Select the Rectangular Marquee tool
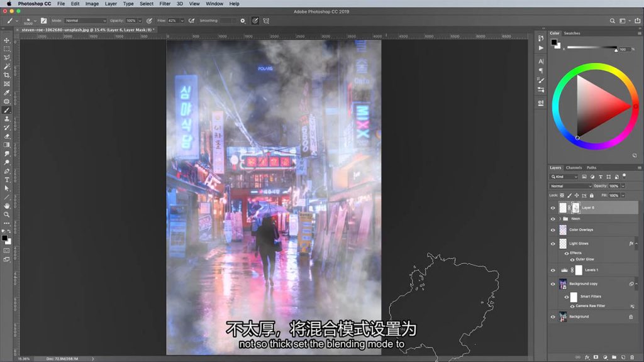The width and height of the screenshot is (644, 362). pos(6,49)
